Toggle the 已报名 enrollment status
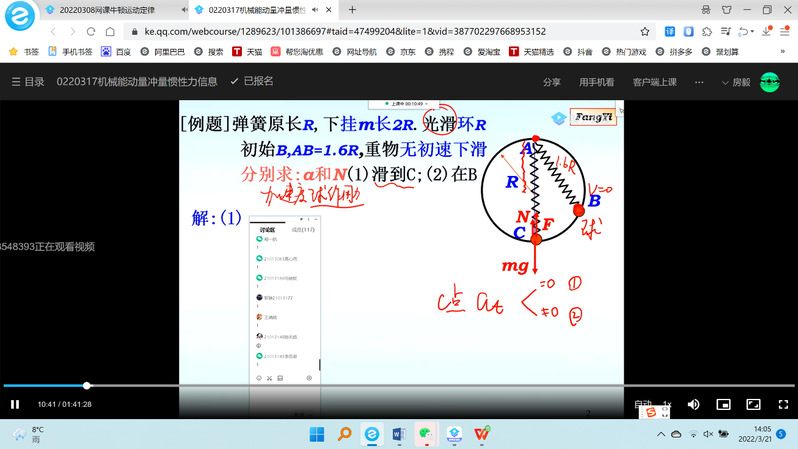 click(252, 81)
